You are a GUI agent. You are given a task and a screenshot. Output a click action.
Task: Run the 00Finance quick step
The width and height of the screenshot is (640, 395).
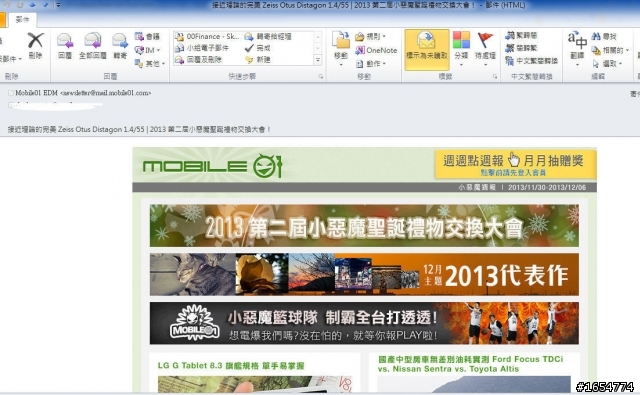tap(207, 37)
